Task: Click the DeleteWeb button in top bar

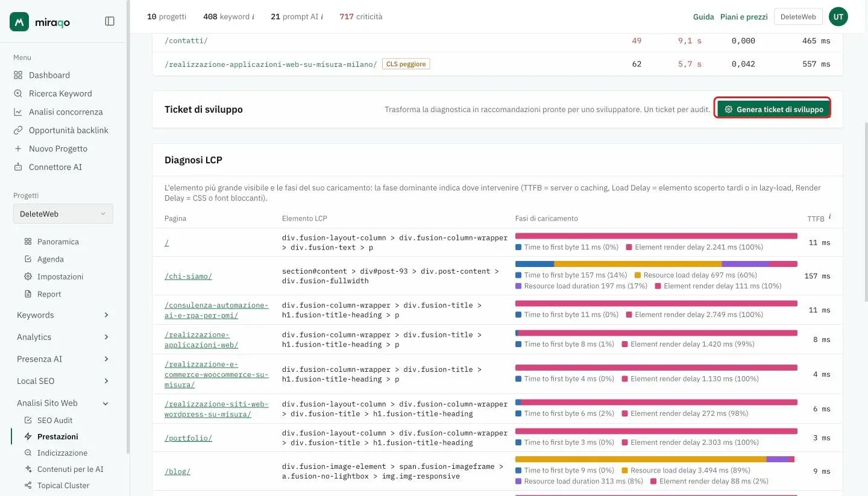Action: point(798,17)
